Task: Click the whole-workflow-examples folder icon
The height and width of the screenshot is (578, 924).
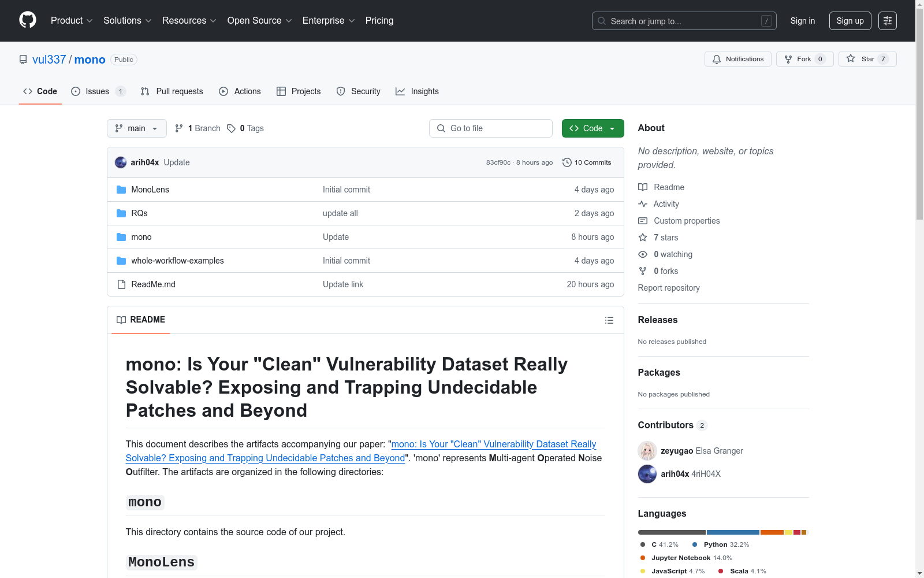Action: (121, 261)
